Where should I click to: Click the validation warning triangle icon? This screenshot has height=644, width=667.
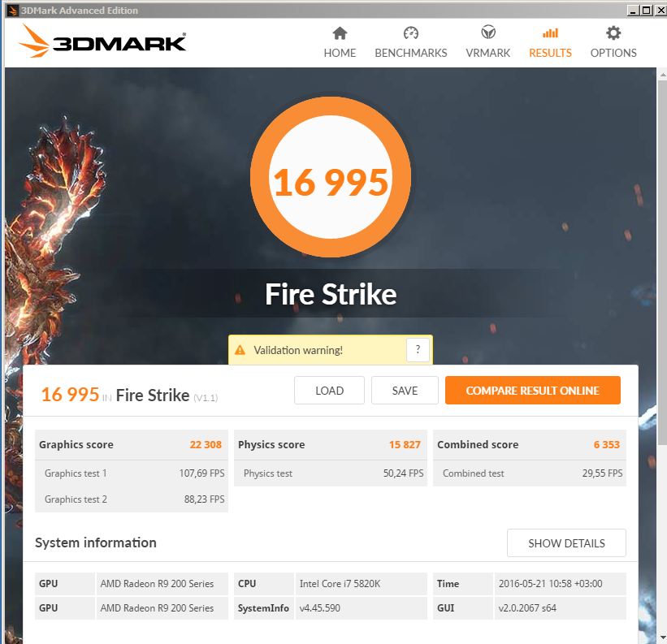tap(240, 350)
